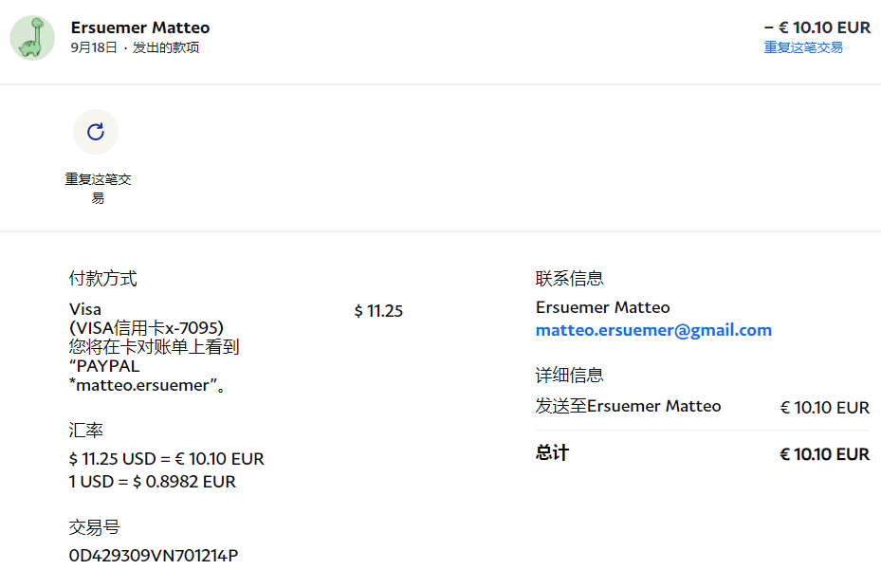Screen dimensions: 881x588
Task: Click the 总计 total amount € 10.10 EUR
Action: coord(824,454)
